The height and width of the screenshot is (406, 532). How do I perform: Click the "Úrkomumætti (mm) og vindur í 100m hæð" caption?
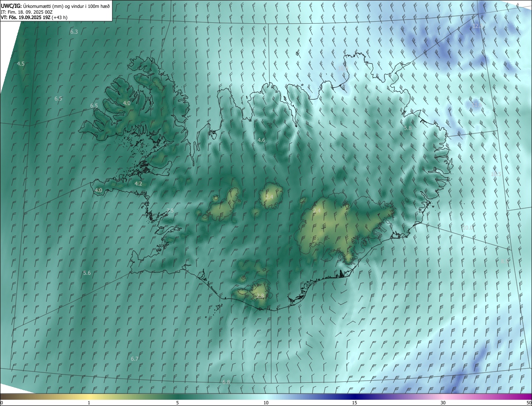point(66,6)
